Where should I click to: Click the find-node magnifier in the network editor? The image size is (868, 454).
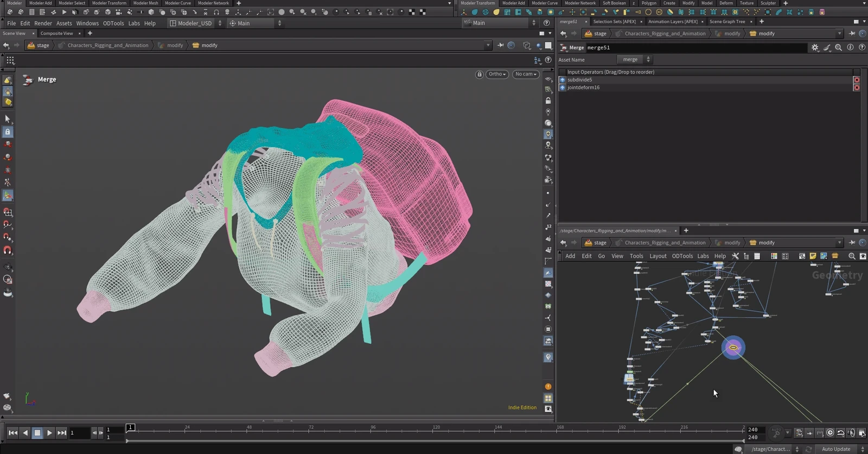852,256
